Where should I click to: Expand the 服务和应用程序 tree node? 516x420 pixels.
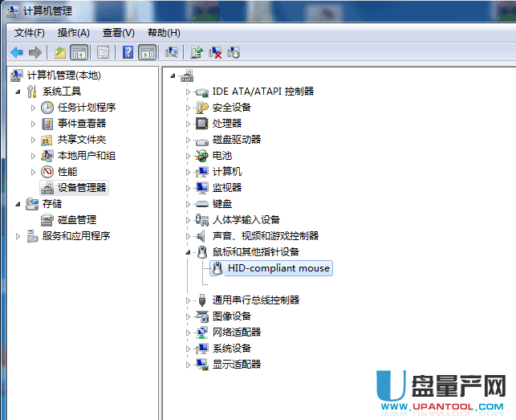(18, 236)
